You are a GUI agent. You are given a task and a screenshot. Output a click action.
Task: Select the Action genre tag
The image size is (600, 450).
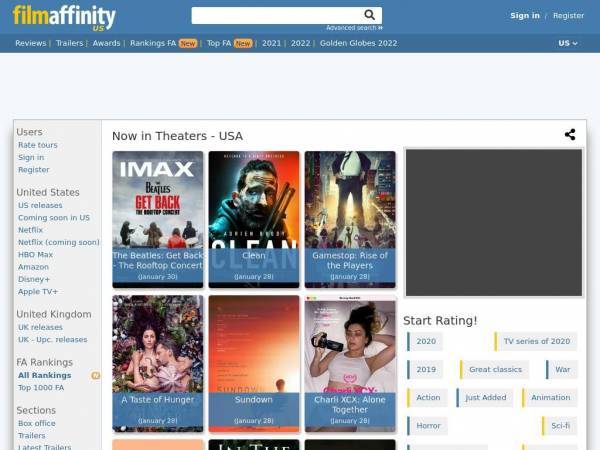(427, 398)
